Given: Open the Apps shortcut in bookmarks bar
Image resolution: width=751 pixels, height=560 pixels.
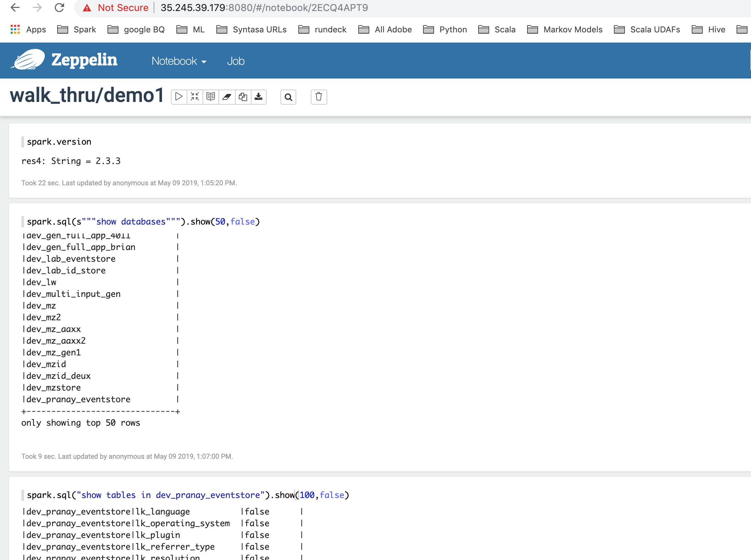Looking at the screenshot, I should click(x=28, y=30).
